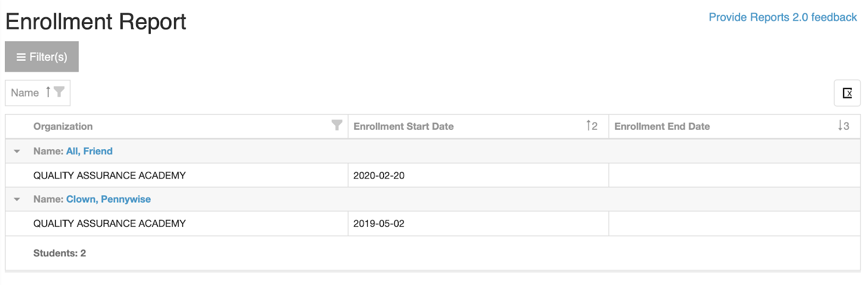The height and width of the screenshot is (285, 868).
Task: Open the Filter(s) panel button
Action: pyautogui.click(x=42, y=56)
